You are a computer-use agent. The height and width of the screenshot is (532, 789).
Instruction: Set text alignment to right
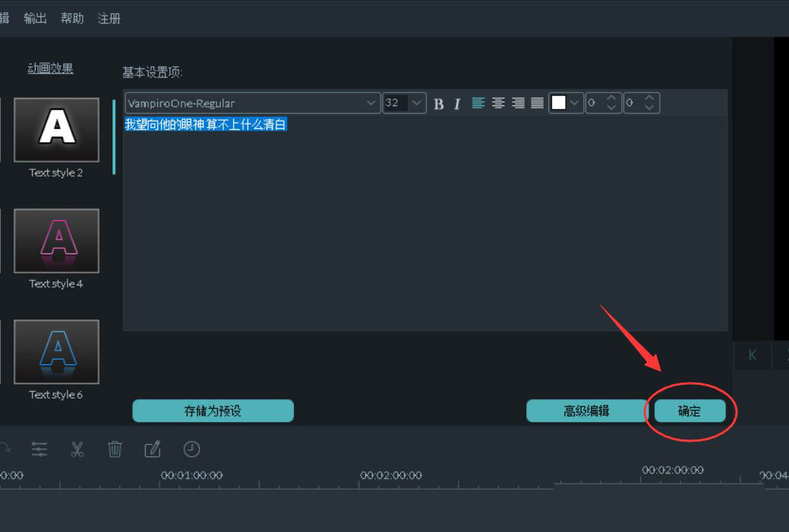(x=518, y=102)
